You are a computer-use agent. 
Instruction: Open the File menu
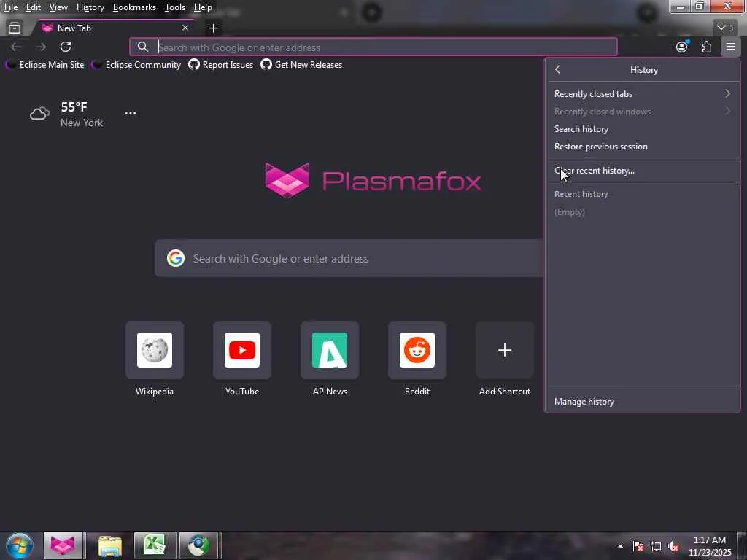click(10, 7)
